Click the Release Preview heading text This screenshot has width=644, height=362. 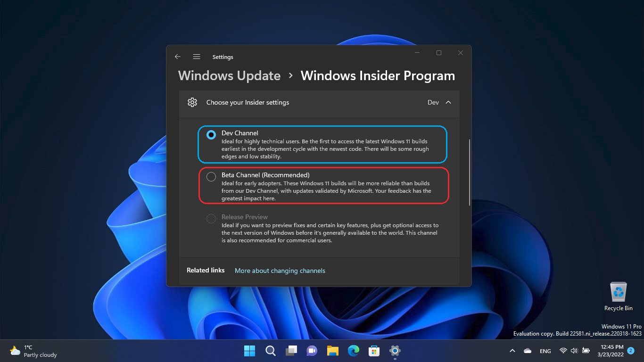click(x=245, y=217)
